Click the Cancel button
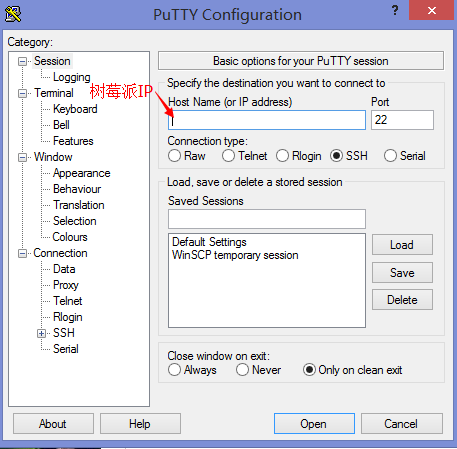This screenshot has width=457, height=449. click(402, 424)
